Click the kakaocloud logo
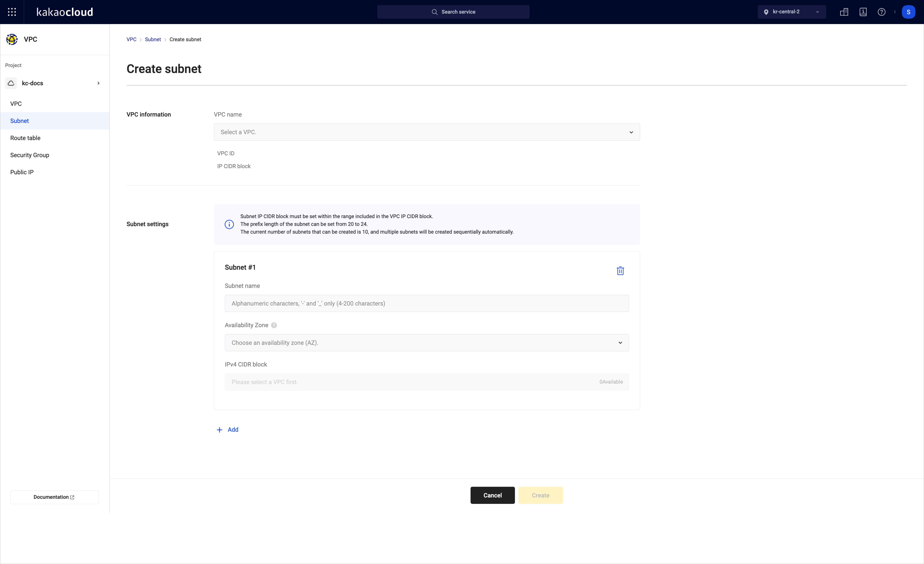924x564 pixels. (x=65, y=12)
